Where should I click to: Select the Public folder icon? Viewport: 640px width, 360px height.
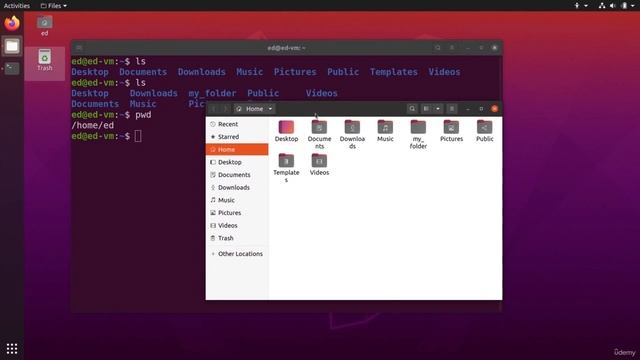tap(484, 131)
